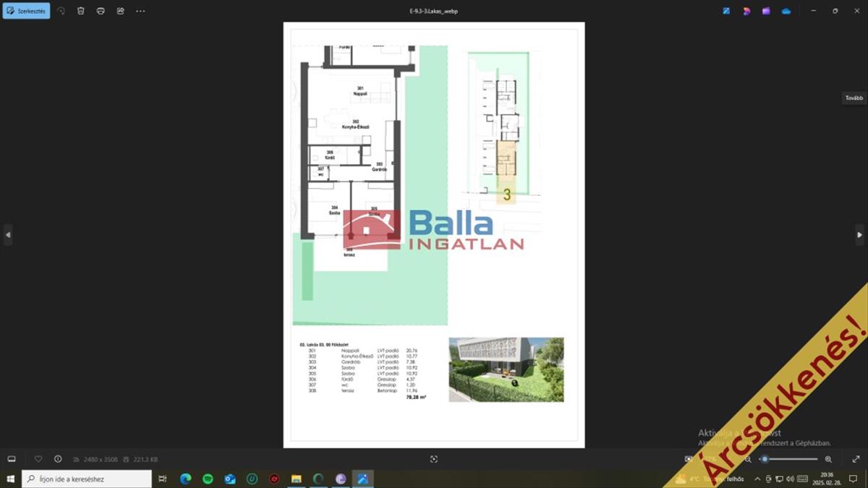Show file info panel
Viewport: 868px width, 488px height.
(58, 459)
